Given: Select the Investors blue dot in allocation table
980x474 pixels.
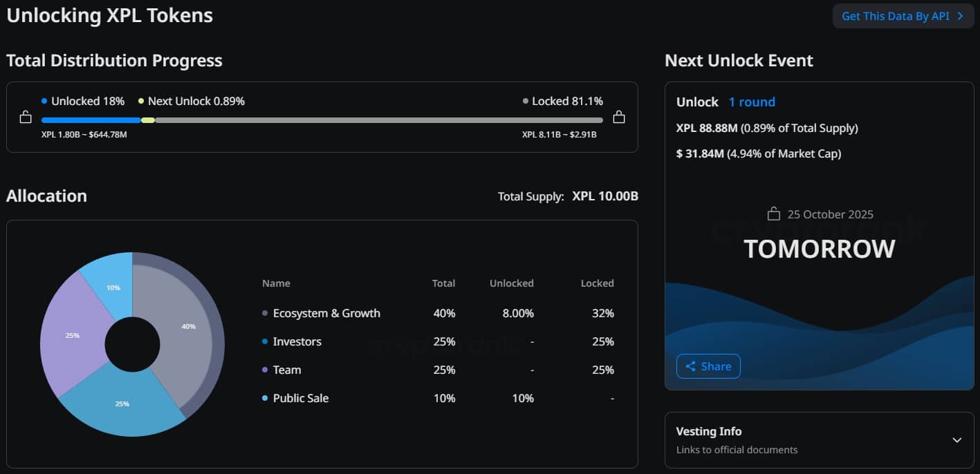Looking at the screenshot, I should coord(264,341).
